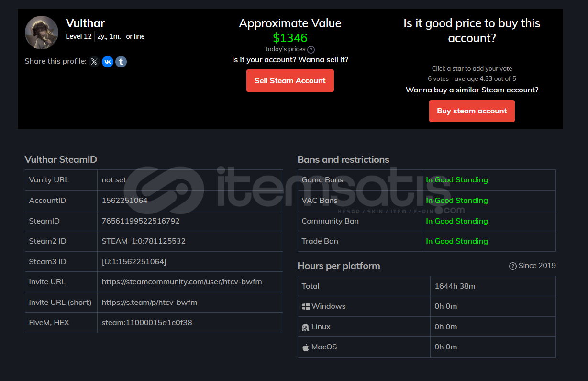The height and width of the screenshot is (381, 588).
Task: Click the 'Level 12' label
Action: (x=78, y=36)
